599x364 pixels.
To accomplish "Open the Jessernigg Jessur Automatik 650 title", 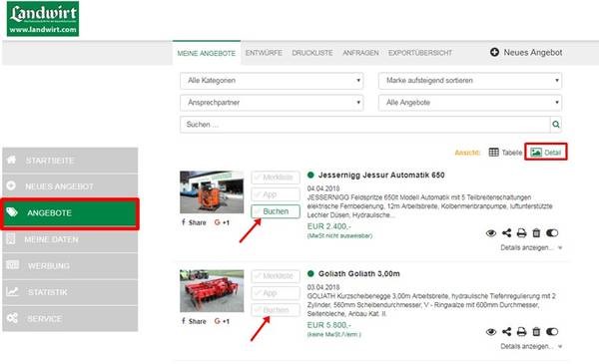I will 381,176.
